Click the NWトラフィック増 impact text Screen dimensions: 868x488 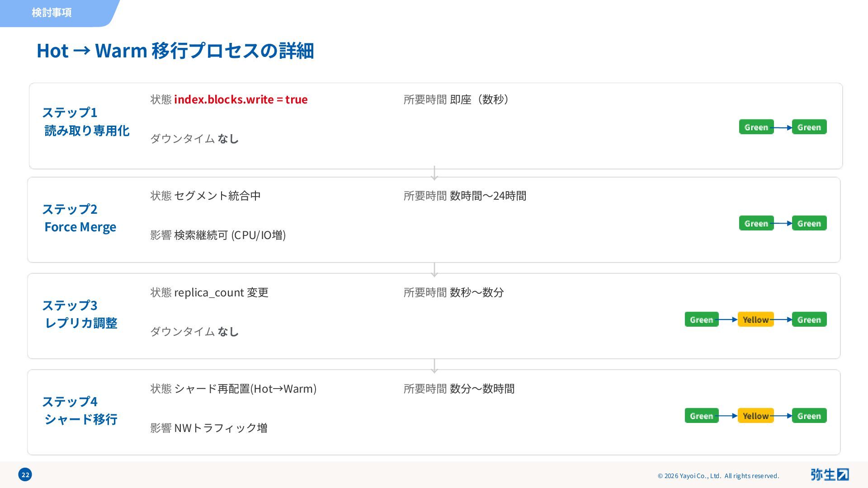pos(221,428)
